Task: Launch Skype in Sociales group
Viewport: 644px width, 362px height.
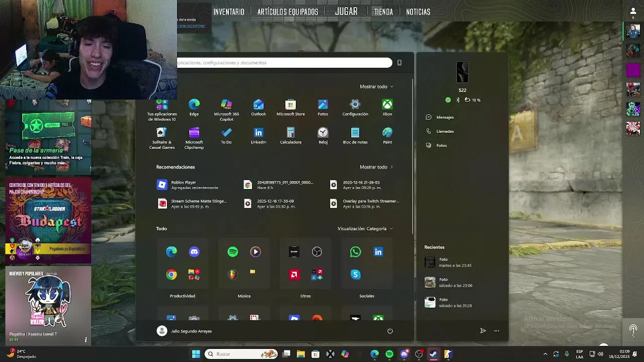Action: 355,275
